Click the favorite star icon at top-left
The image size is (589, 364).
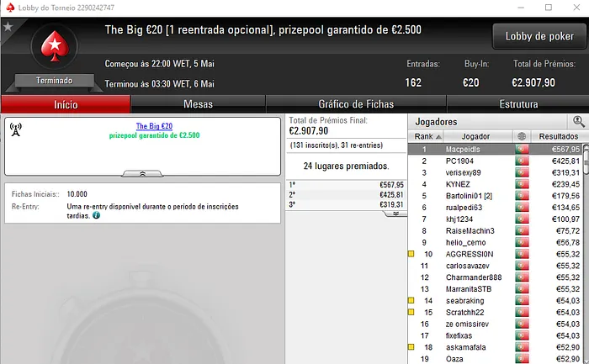[x=8, y=27]
